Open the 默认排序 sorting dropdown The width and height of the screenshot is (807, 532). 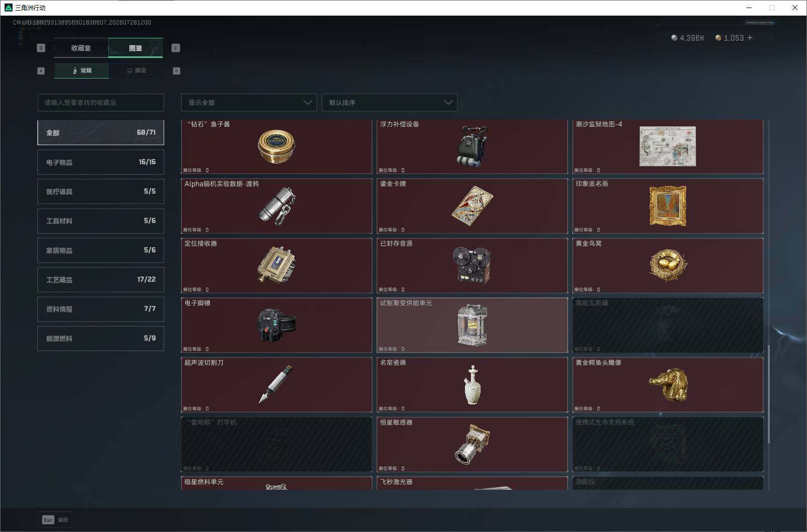(x=389, y=102)
